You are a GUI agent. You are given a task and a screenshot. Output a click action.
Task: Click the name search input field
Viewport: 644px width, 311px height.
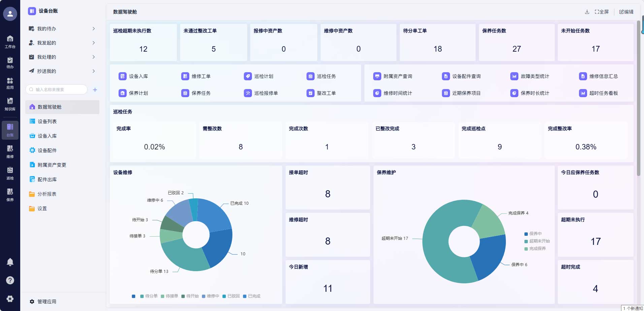tap(57, 90)
